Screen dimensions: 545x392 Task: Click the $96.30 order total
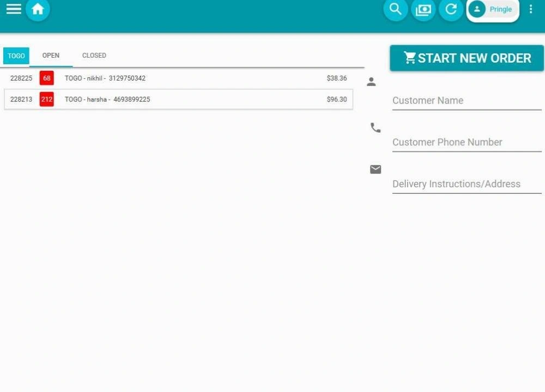[x=336, y=99]
